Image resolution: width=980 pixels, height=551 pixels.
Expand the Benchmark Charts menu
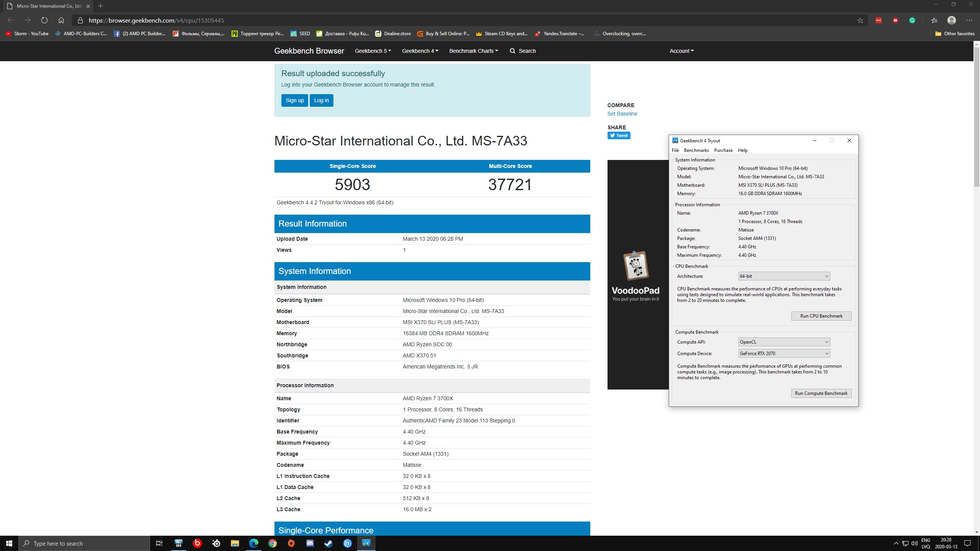(x=474, y=51)
